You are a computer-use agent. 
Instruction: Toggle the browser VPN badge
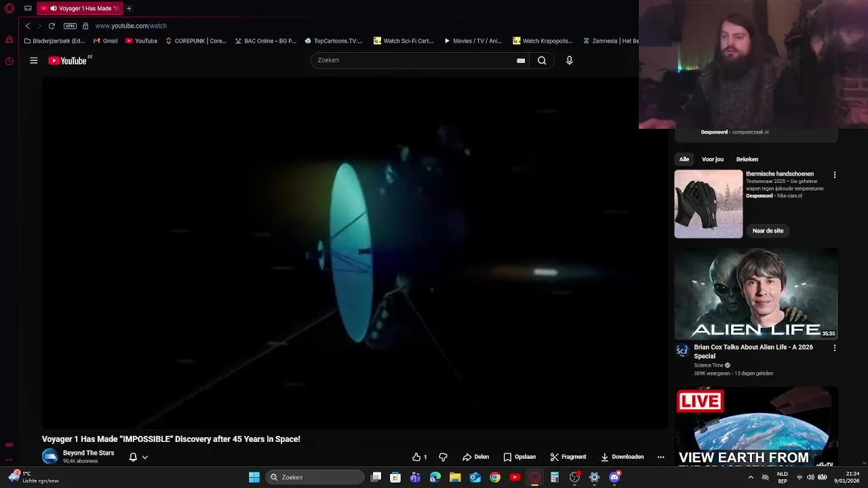point(70,26)
